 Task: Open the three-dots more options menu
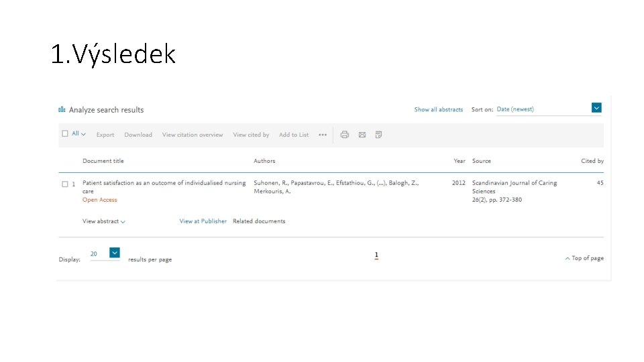tap(323, 135)
